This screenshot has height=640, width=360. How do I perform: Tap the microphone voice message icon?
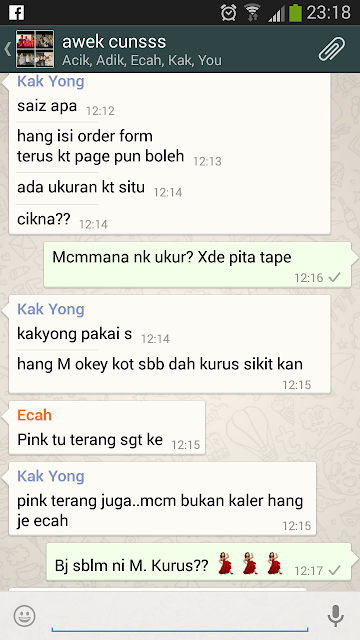(x=336, y=616)
